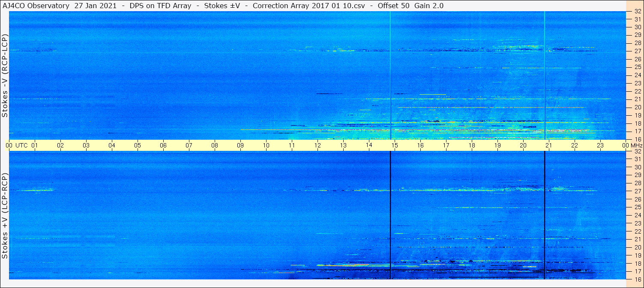The width and height of the screenshot is (644, 288).
Task: Click the 28 MHz label of Stokes -V panel
Action: (637, 43)
